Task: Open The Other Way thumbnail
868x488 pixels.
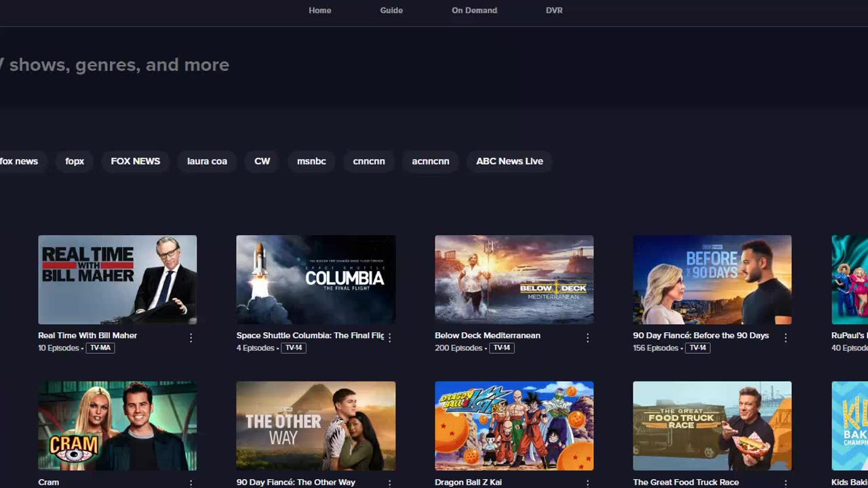Action: (316, 426)
